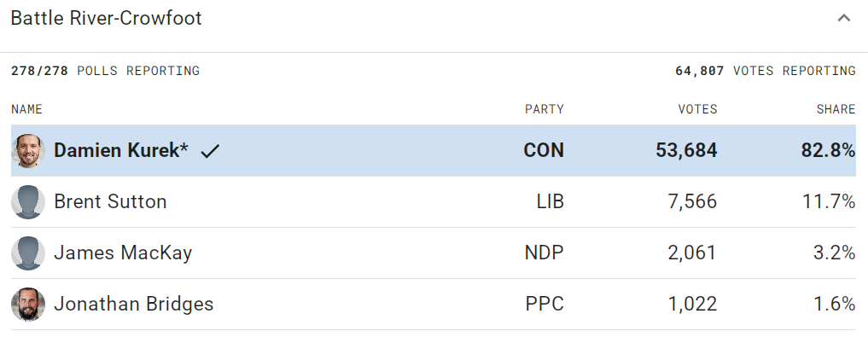
Task: Click the PPC party label
Action: click(x=545, y=304)
